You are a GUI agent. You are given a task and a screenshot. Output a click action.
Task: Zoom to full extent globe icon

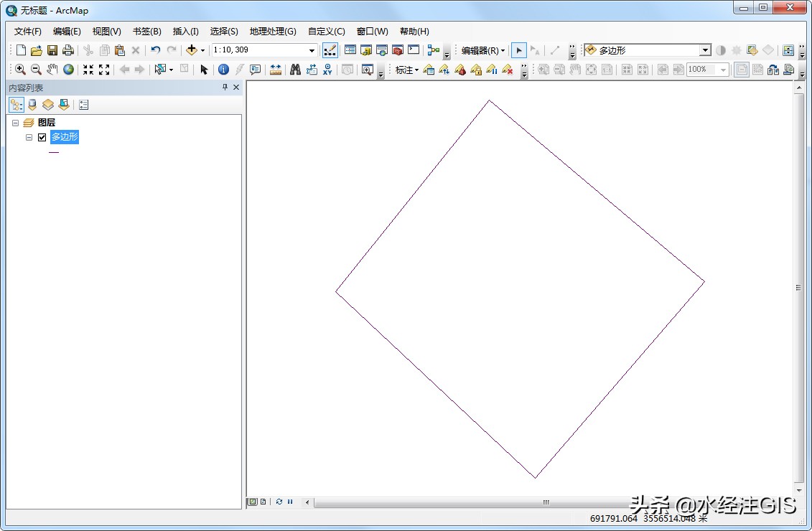[67, 70]
